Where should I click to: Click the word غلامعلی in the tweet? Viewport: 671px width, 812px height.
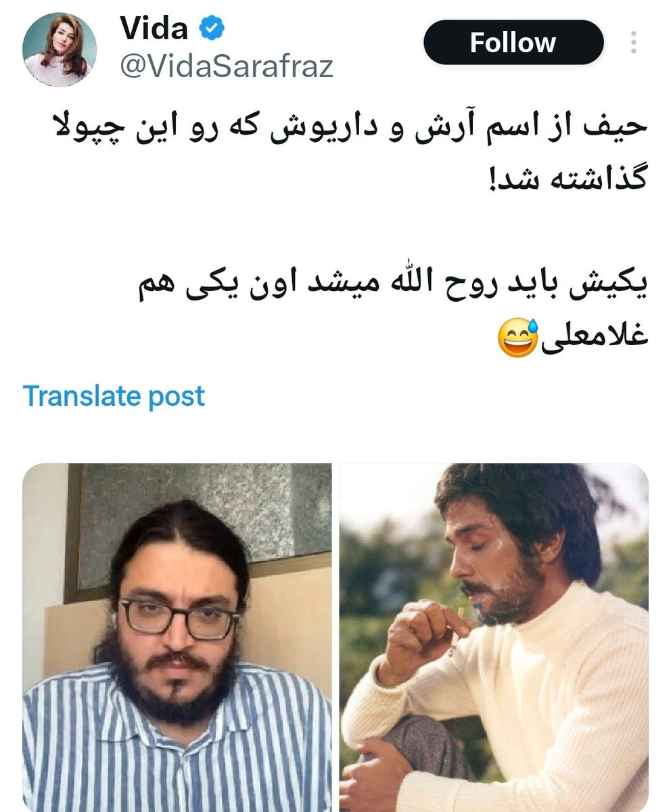coord(595,338)
